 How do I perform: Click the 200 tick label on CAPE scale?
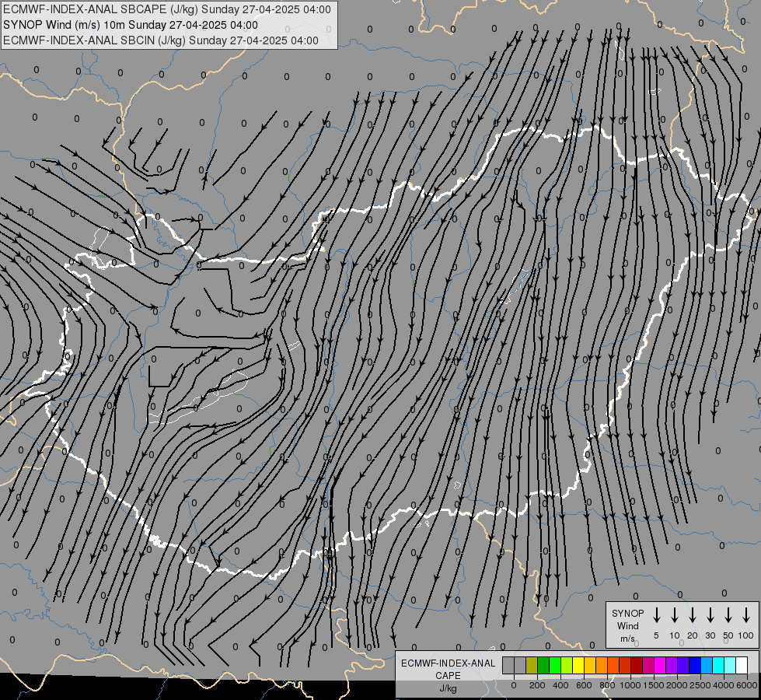click(537, 685)
